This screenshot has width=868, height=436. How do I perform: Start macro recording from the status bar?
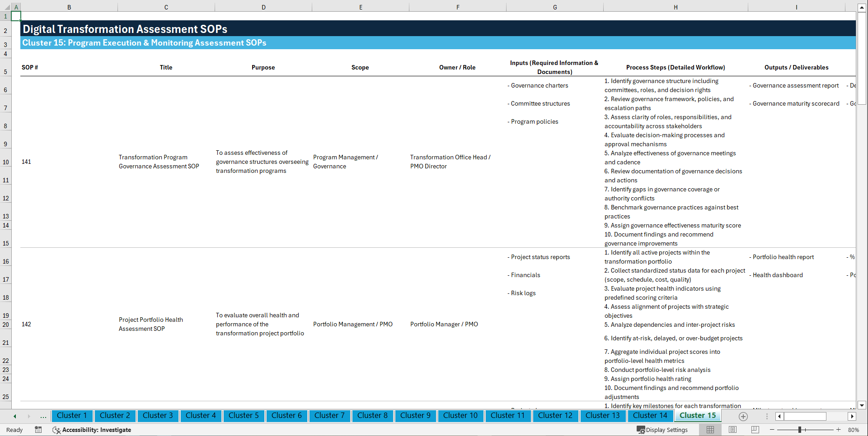pyautogui.click(x=38, y=430)
